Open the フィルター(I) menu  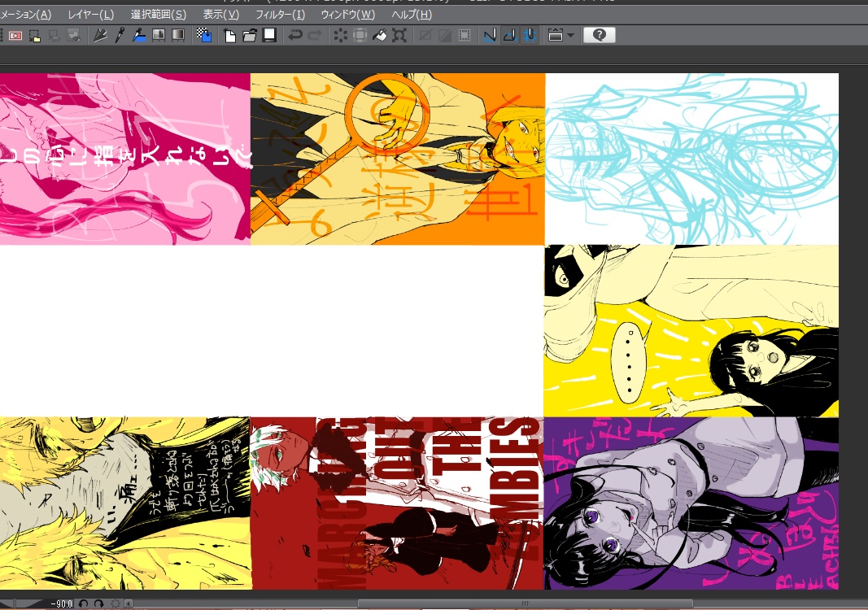tap(280, 15)
